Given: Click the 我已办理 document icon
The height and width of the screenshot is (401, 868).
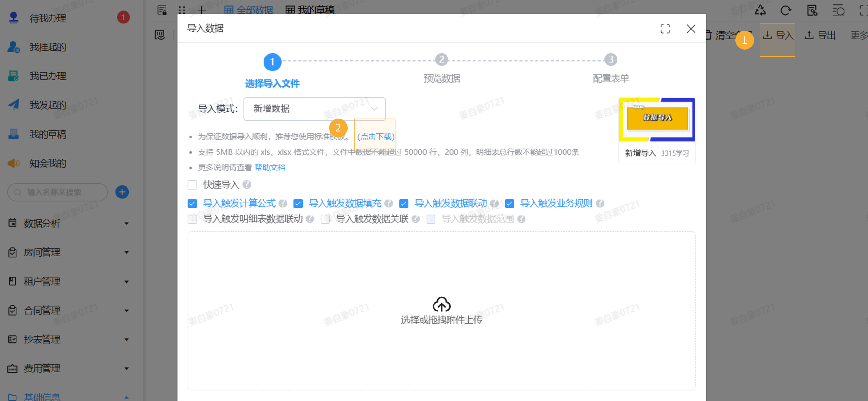Looking at the screenshot, I should 13,76.
